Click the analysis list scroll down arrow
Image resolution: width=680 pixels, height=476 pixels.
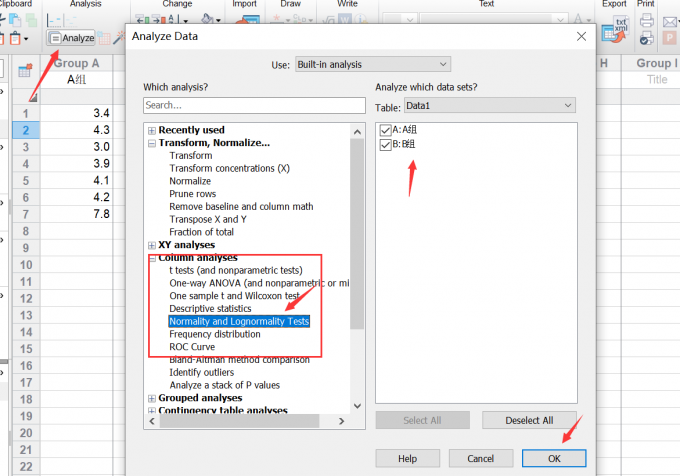click(357, 406)
